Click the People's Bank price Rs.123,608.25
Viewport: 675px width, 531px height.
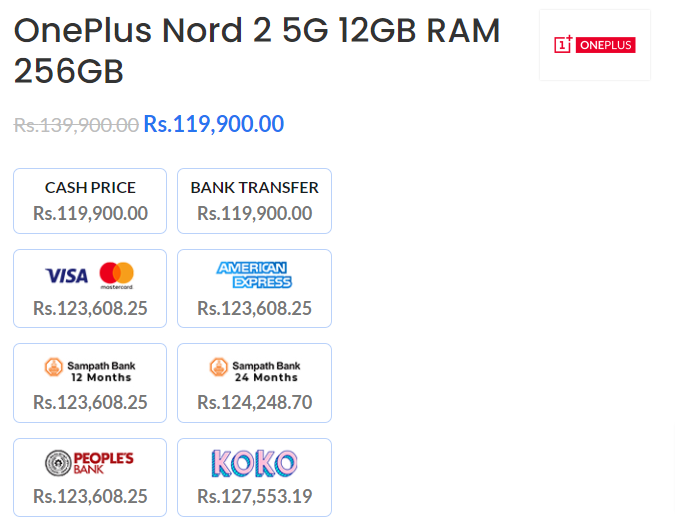[90, 496]
